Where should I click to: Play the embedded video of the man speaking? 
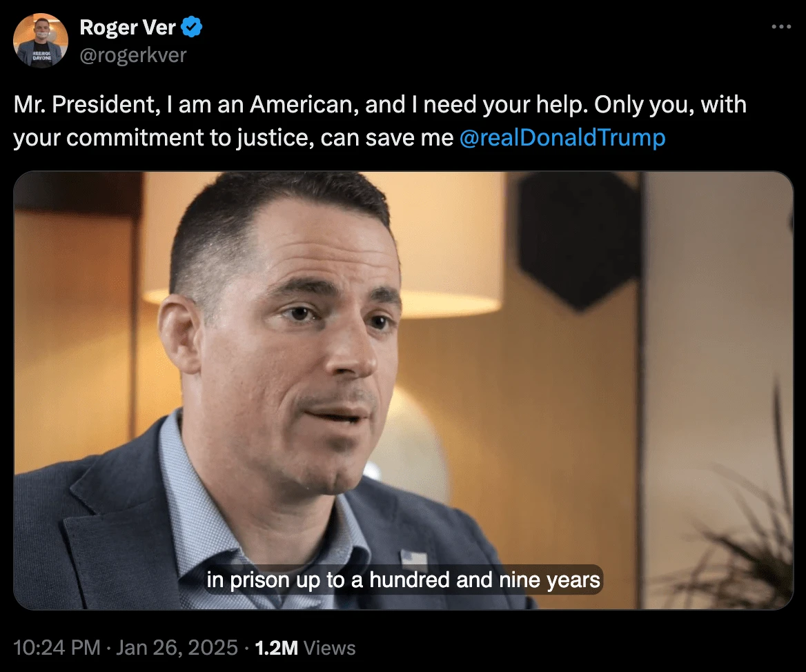click(404, 391)
